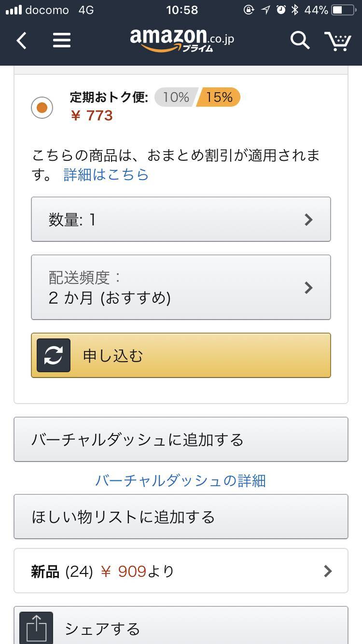Open バーチャルダッシュの詳細 details link
This screenshot has width=362, height=644.
[x=181, y=481]
